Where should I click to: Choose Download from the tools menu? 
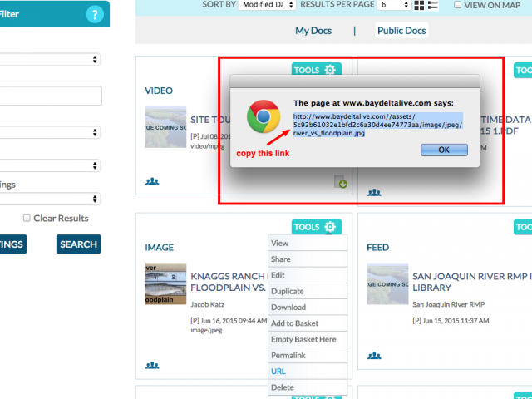pos(308,307)
